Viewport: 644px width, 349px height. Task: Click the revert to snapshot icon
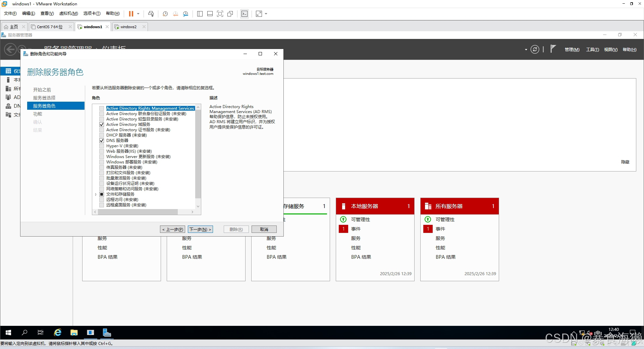[x=175, y=14]
